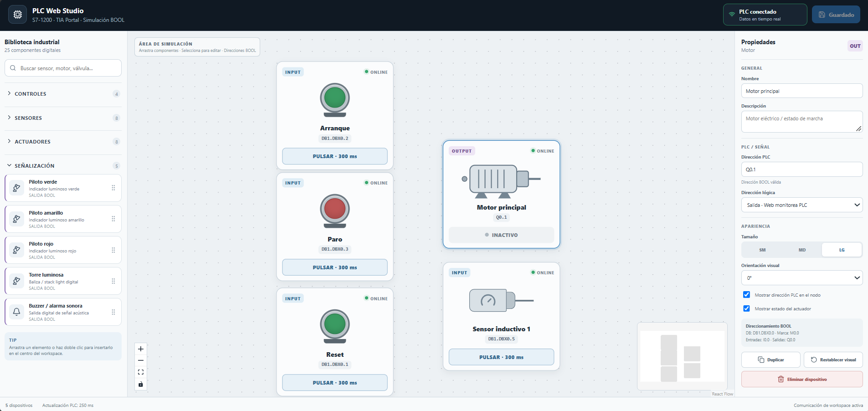Click the PLC Web Studio chip logo

(17, 15)
